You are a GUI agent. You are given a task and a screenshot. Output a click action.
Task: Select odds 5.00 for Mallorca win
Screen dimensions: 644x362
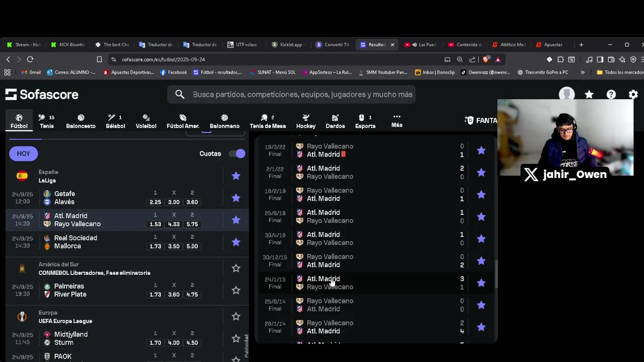(x=192, y=246)
